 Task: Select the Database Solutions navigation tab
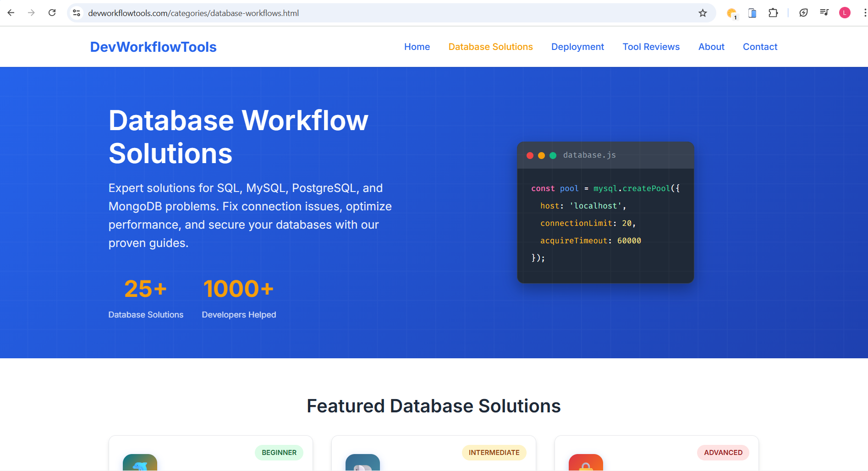490,47
